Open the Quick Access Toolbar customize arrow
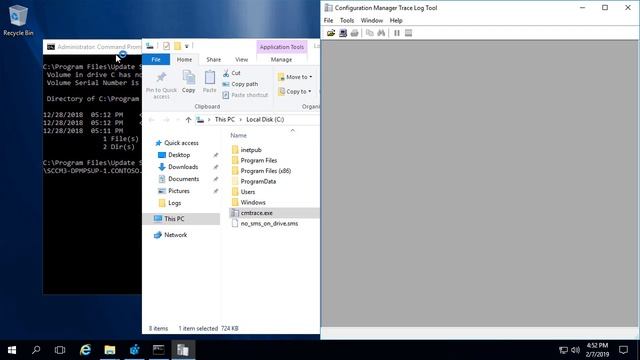This screenshot has width=640, height=360. [187, 46]
